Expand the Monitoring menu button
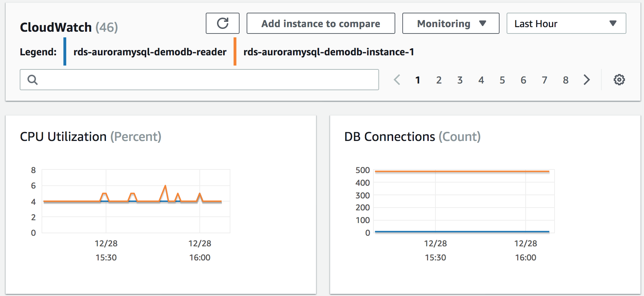 coord(451,23)
